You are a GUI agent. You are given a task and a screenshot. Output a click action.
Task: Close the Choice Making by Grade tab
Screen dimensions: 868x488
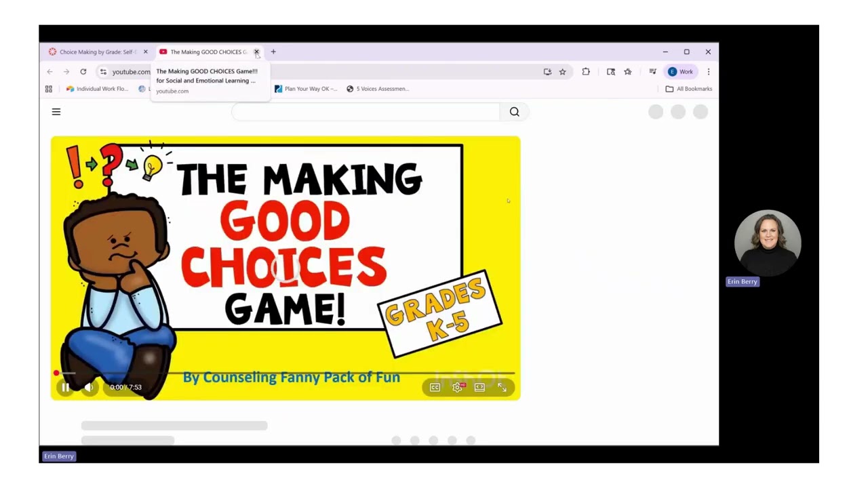coord(145,52)
